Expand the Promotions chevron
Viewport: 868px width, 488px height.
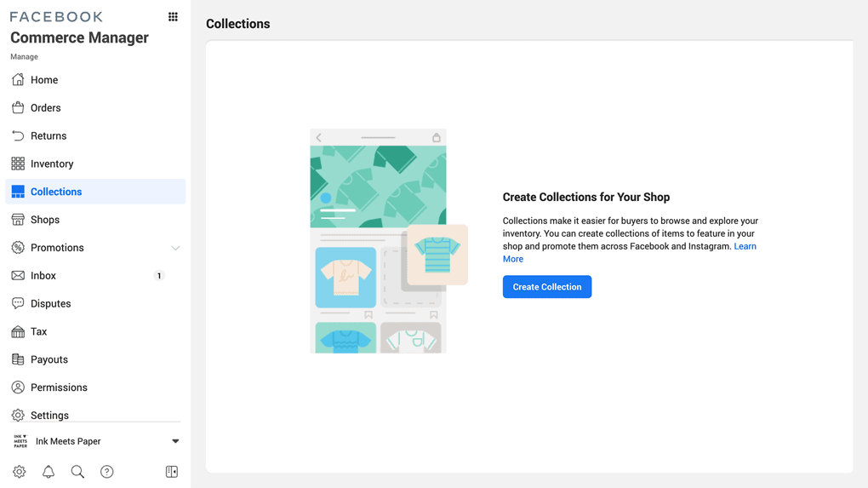click(x=175, y=248)
